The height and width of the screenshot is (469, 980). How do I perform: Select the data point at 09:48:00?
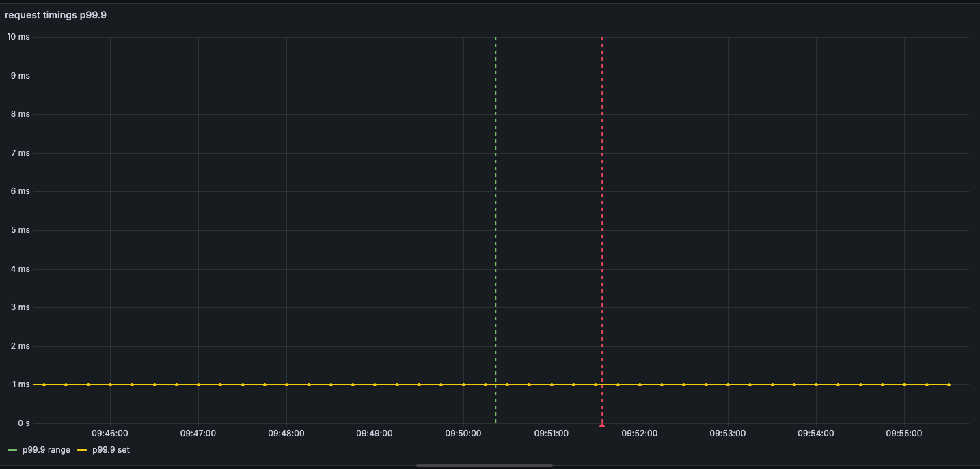click(x=286, y=384)
